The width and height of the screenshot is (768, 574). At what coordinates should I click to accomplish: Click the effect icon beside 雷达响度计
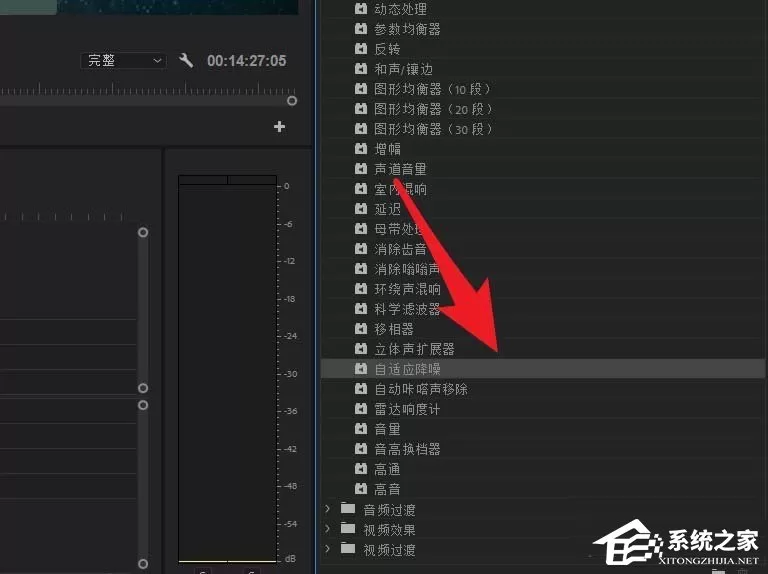[361, 409]
